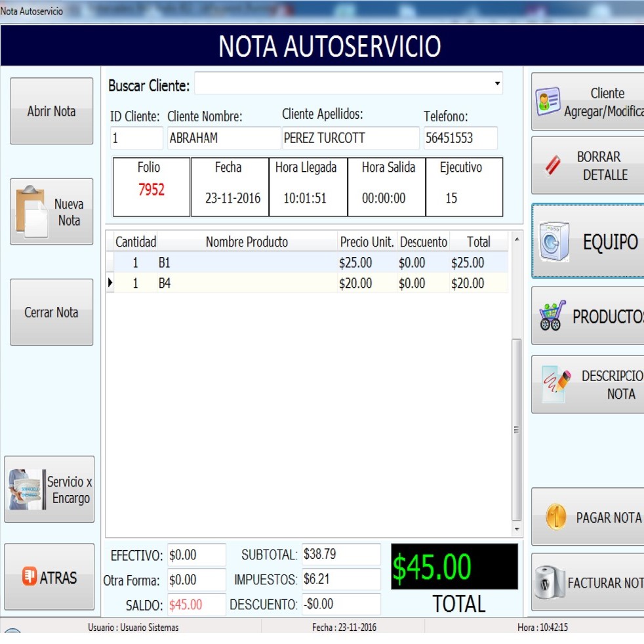Click the shopping cart PRODUCTOS icon

pyautogui.click(x=552, y=316)
